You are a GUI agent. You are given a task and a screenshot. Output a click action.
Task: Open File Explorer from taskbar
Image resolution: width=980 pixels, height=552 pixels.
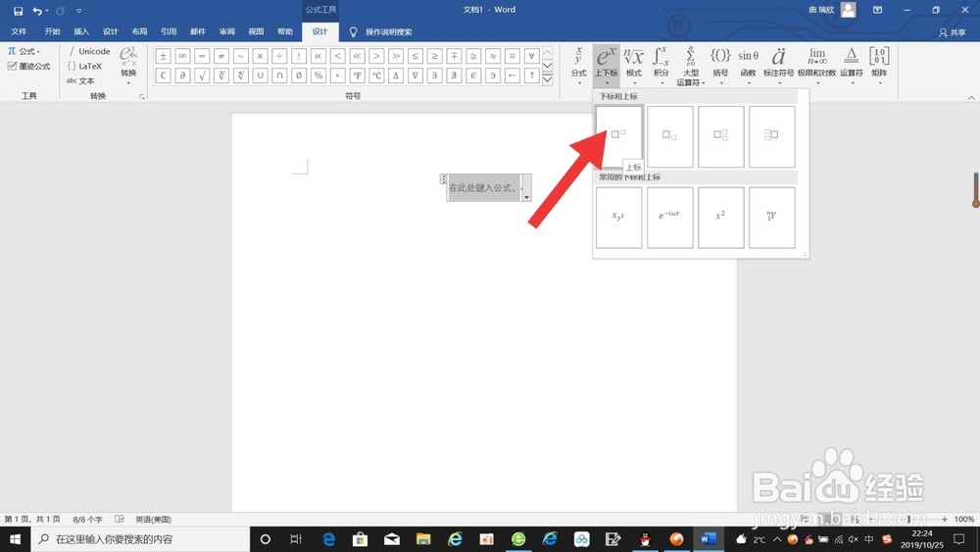[x=423, y=539]
